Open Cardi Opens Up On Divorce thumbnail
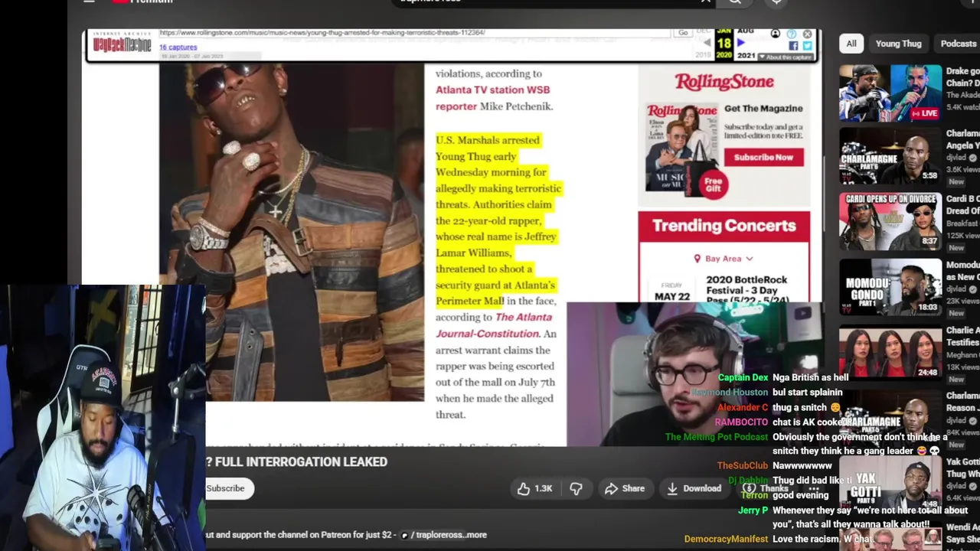 (x=890, y=221)
